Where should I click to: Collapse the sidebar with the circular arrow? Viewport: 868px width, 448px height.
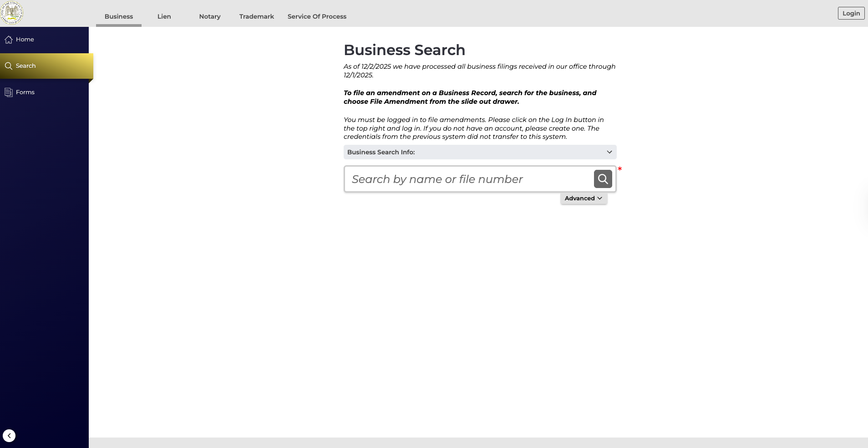[x=9, y=435]
